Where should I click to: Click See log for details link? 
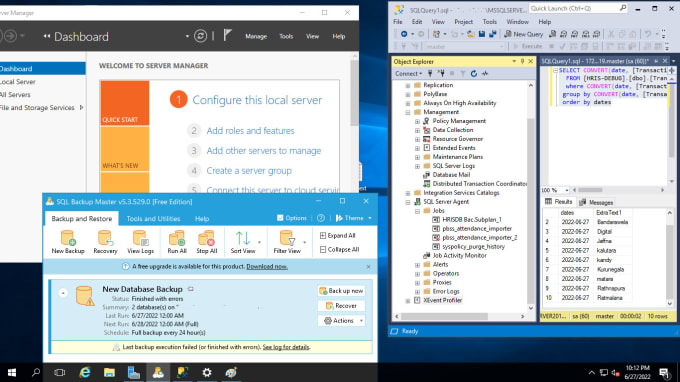pos(286,347)
